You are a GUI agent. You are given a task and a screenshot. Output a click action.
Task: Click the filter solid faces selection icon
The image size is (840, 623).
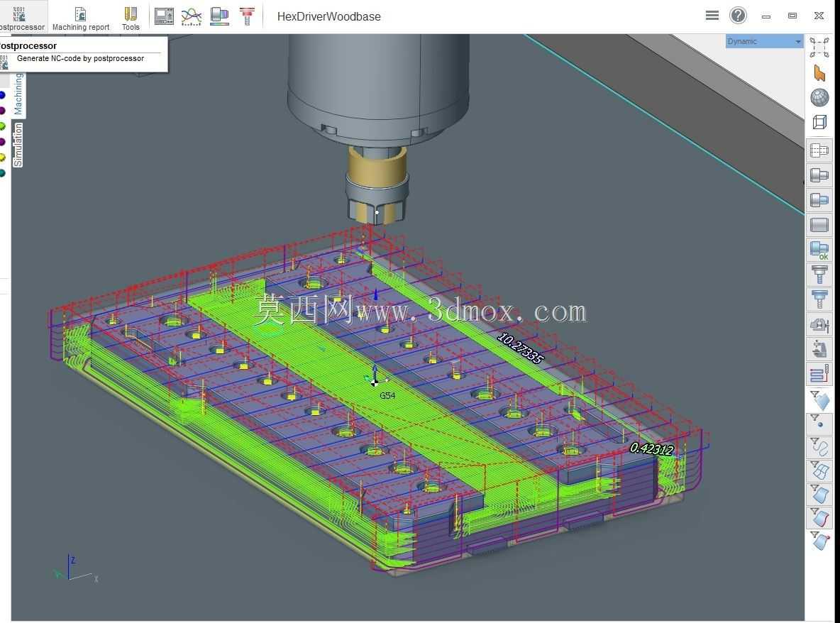pyautogui.click(x=819, y=399)
